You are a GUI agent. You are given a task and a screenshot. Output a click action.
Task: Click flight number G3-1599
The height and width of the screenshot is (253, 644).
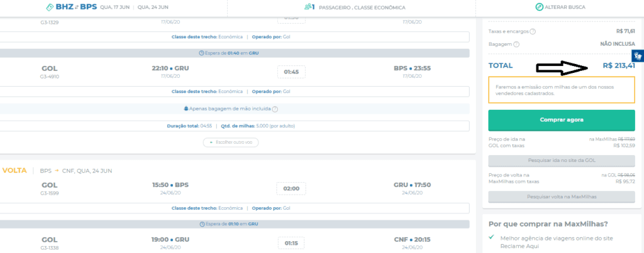pyautogui.click(x=49, y=193)
